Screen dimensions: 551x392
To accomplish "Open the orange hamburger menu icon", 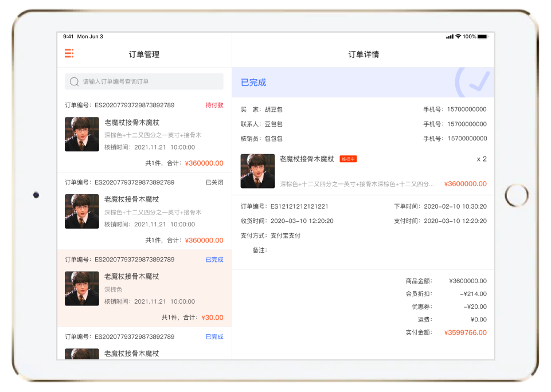I will 69,54.
